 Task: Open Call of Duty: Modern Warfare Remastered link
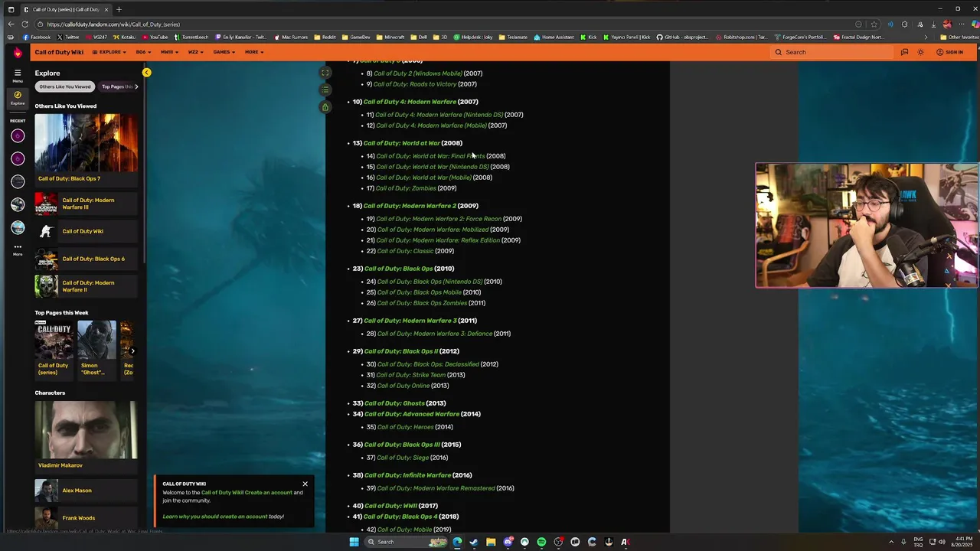(x=436, y=488)
